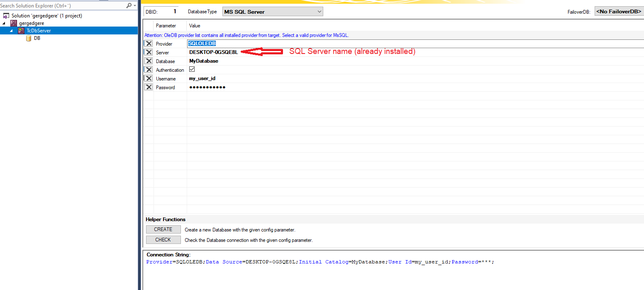Clear the Authentication parameter with its X icon
The image size is (644, 290).
pos(149,70)
